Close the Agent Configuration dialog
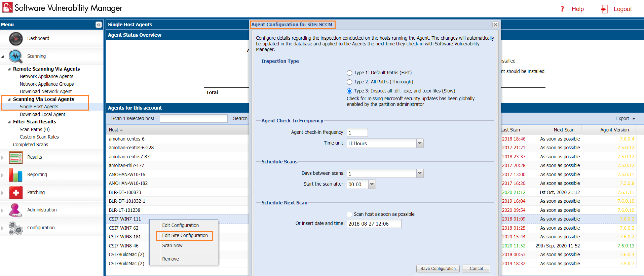Screen dimensions: 644x276 pyautogui.click(x=495, y=25)
